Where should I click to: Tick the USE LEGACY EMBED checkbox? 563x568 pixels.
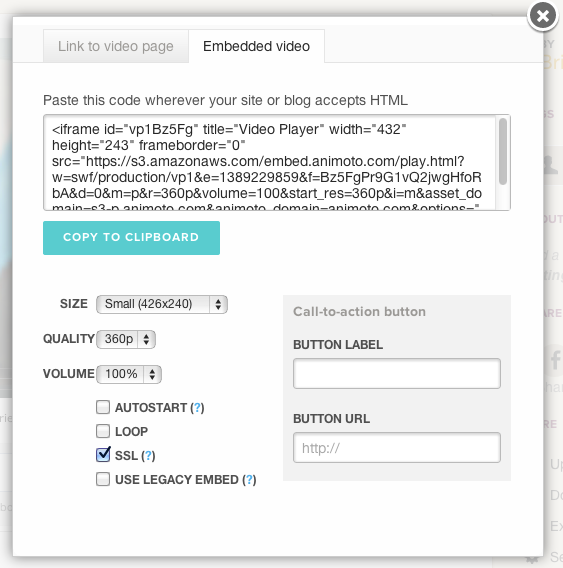(103, 479)
